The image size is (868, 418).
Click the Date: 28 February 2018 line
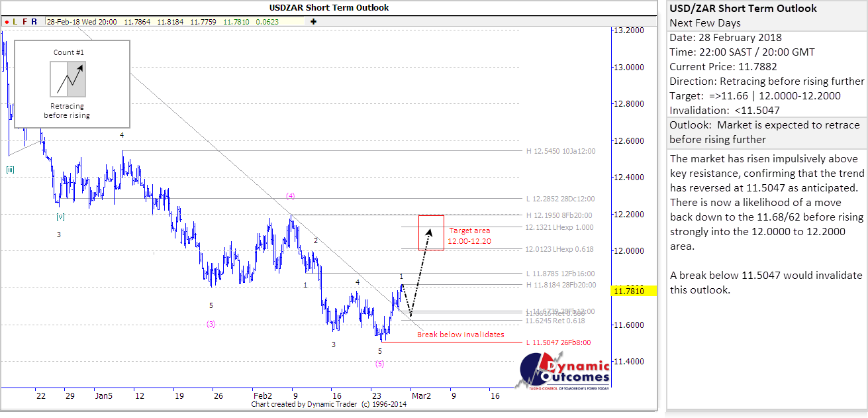(726, 38)
